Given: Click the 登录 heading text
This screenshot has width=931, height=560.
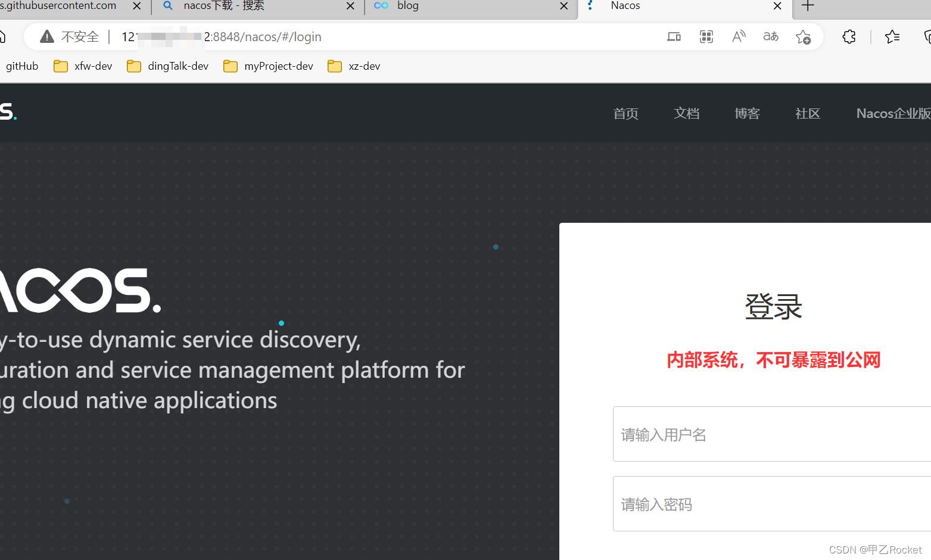Looking at the screenshot, I should (x=773, y=307).
